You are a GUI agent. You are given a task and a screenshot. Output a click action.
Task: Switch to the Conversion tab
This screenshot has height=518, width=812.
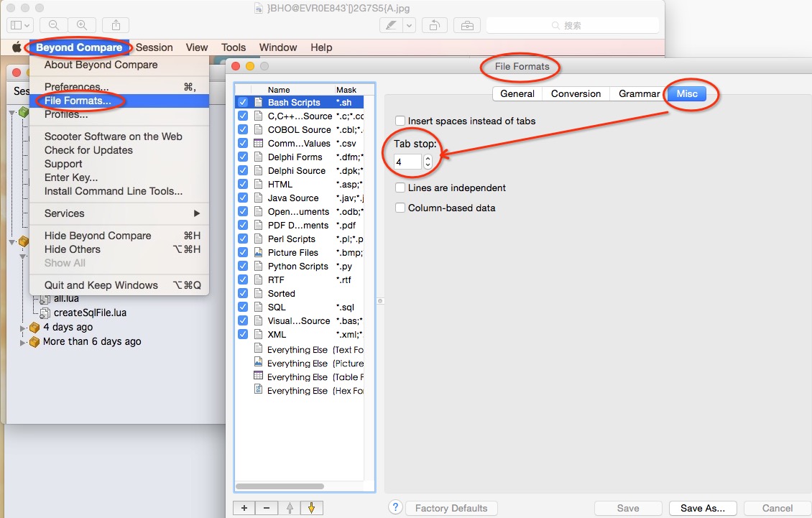click(x=576, y=94)
